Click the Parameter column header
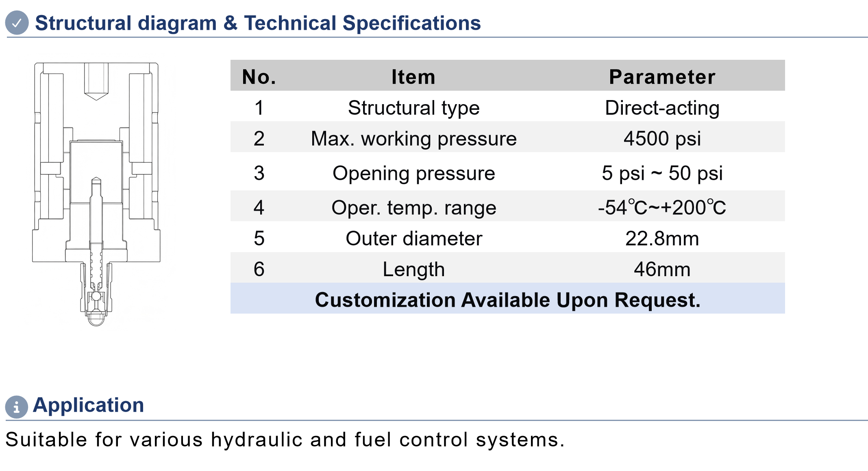This screenshot has height=471, width=868. click(x=662, y=77)
